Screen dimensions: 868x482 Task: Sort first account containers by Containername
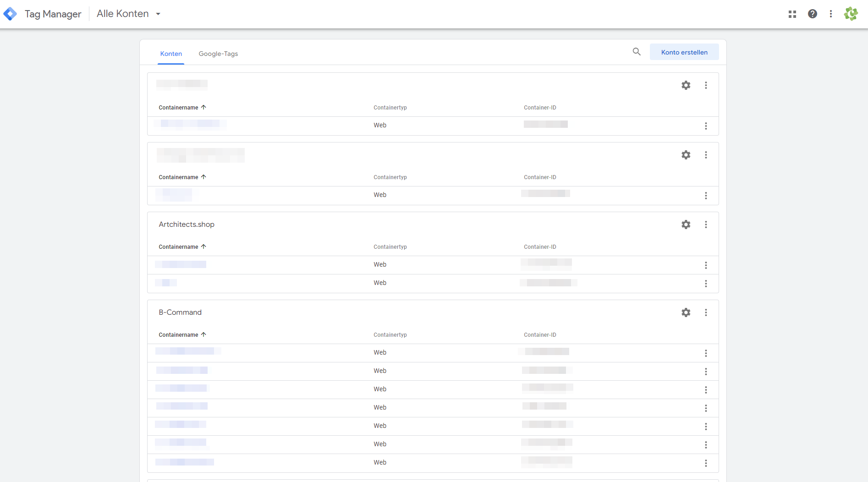click(182, 108)
